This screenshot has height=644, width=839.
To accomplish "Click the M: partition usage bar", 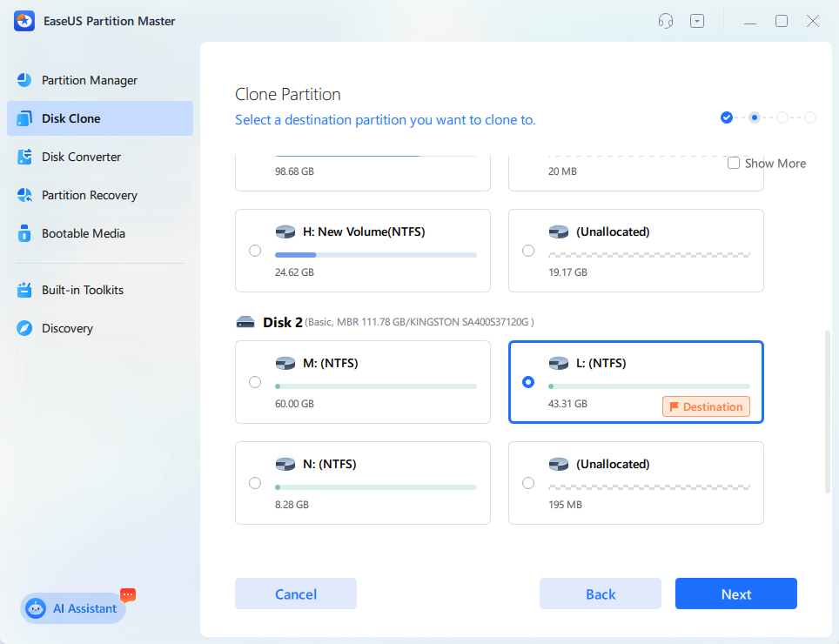I will [x=376, y=386].
